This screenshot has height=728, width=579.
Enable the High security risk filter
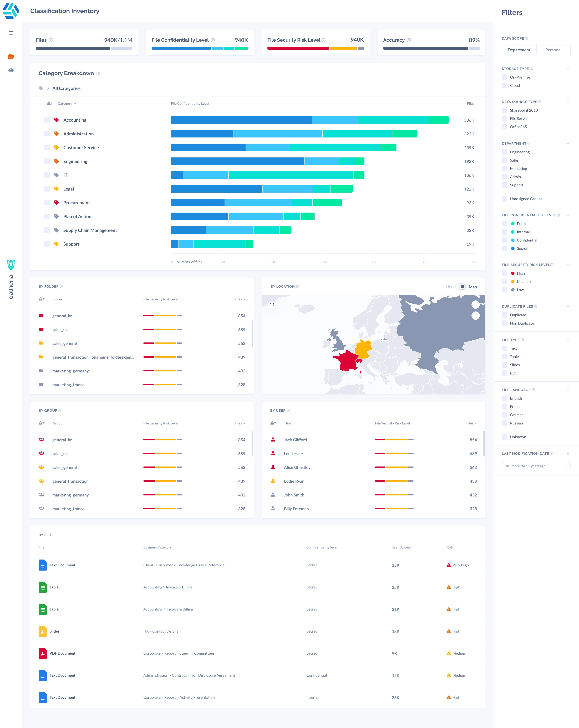pos(504,274)
